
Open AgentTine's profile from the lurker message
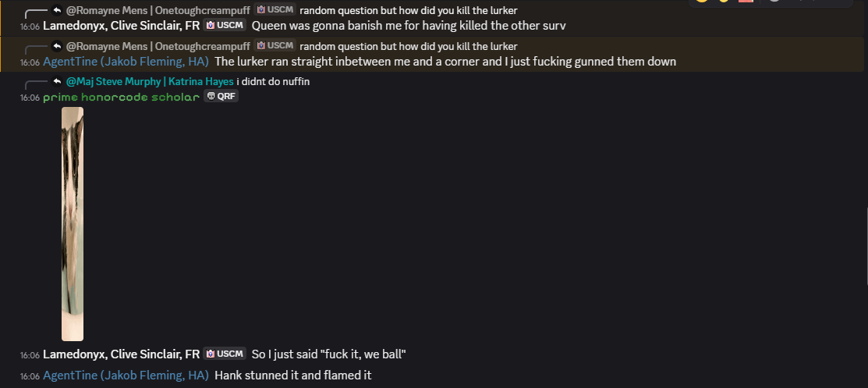[126, 61]
